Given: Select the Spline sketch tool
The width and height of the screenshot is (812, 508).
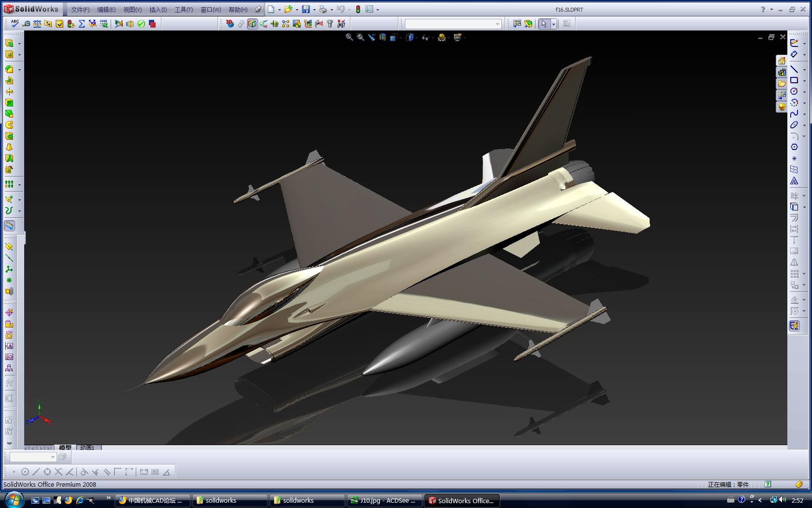Looking at the screenshot, I should (x=794, y=113).
